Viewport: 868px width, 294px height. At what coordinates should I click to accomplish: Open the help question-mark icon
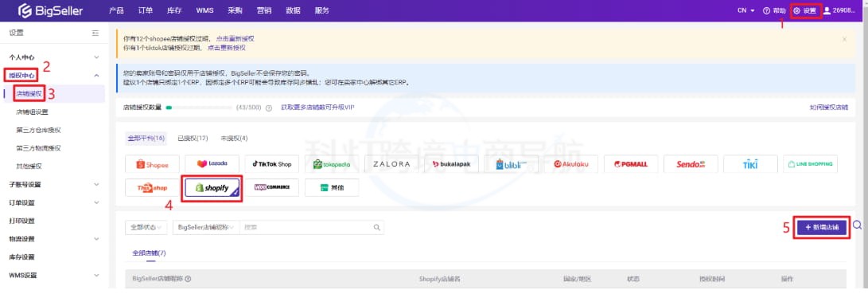[767, 10]
